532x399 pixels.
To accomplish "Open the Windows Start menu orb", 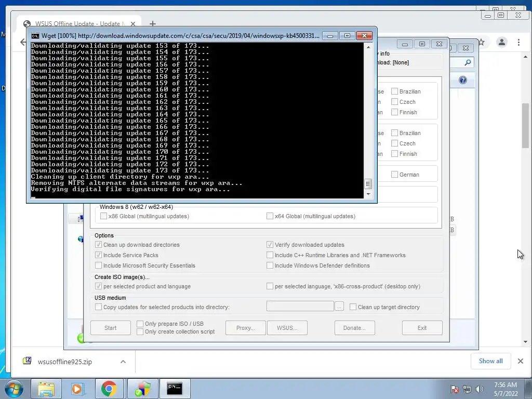I will (14, 389).
